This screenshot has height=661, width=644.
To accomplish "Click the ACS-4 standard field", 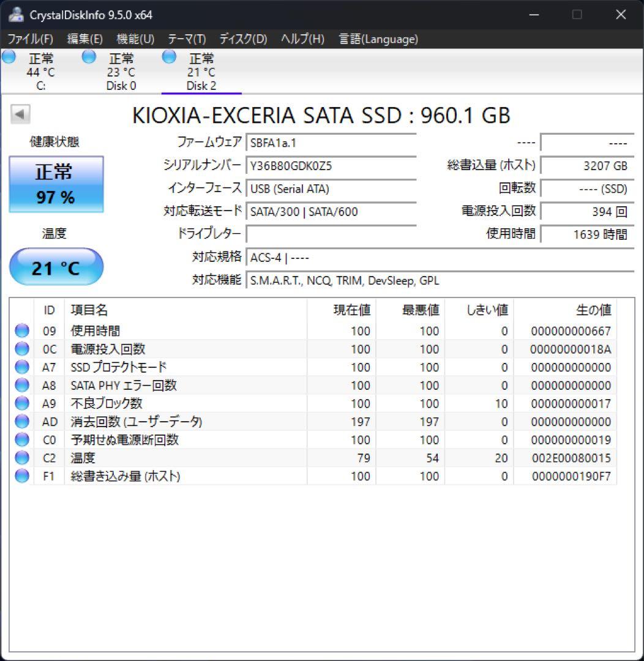I will pyautogui.click(x=440, y=257).
